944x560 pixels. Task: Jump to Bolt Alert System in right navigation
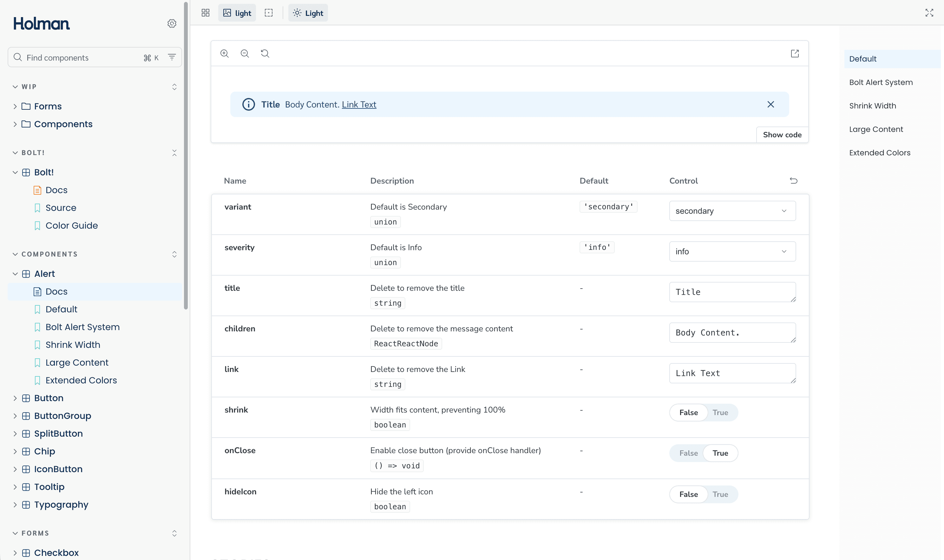[x=881, y=82]
